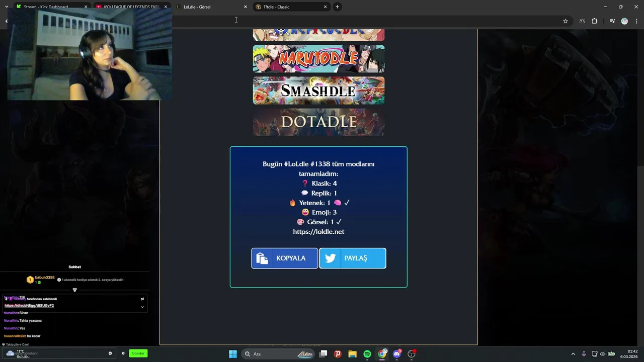Click the 'Klasik: 4' result line
This screenshot has width=644, height=362.
click(x=319, y=184)
